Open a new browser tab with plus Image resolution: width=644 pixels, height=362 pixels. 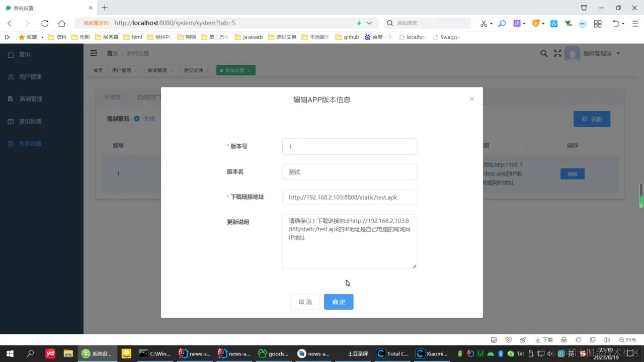pyautogui.click(x=105, y=8)
